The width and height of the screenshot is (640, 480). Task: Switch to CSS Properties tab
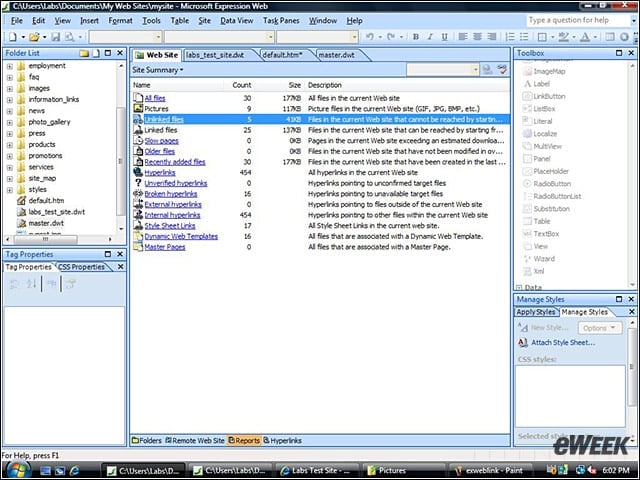[x=81, y=267]
